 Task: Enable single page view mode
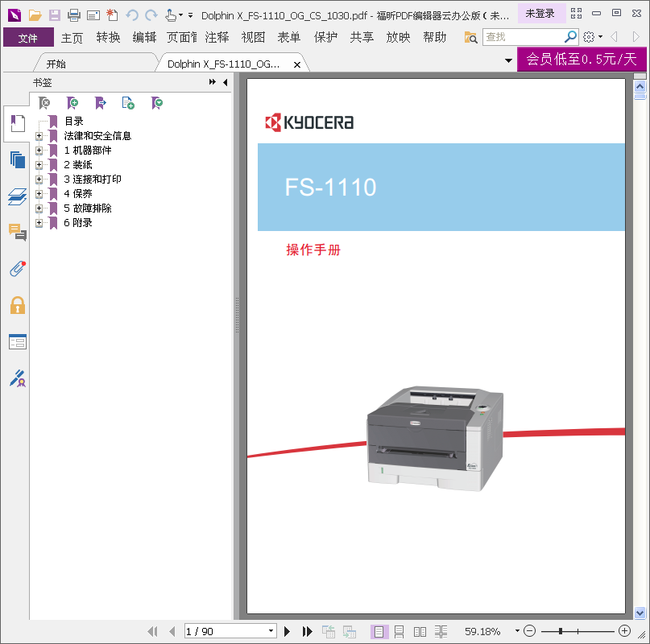click(379, 632)
